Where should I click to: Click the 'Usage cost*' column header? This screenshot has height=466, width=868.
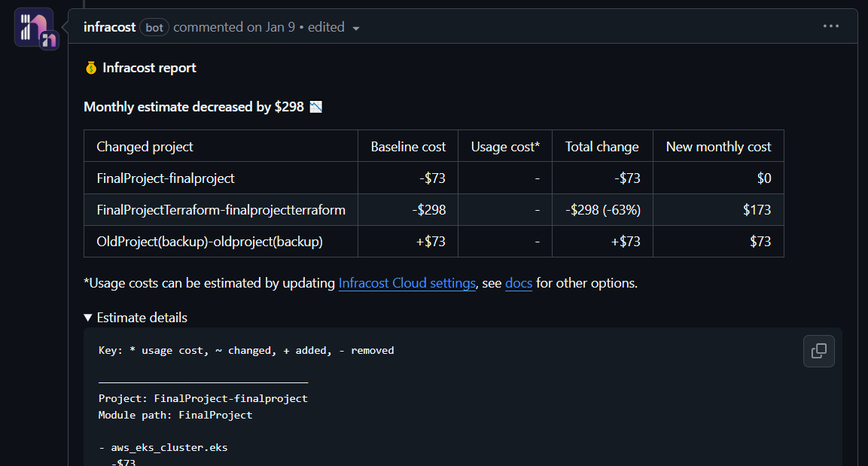coord(505,146)
